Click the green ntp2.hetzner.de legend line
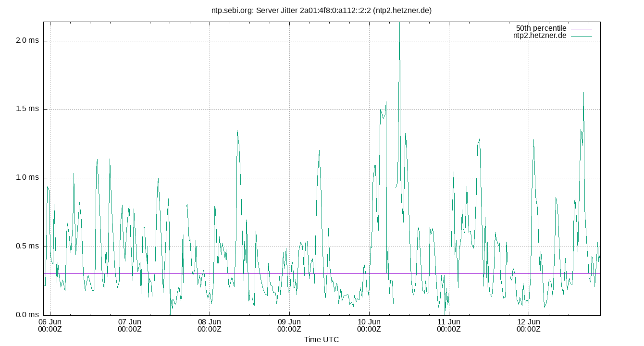644x346 pixels. click(581, 36)
